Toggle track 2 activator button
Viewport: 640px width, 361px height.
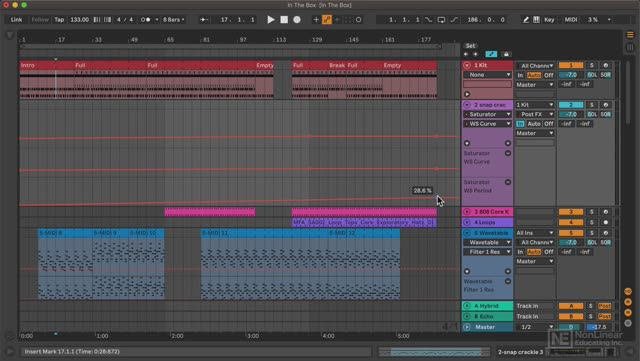(x=571, y=105)
